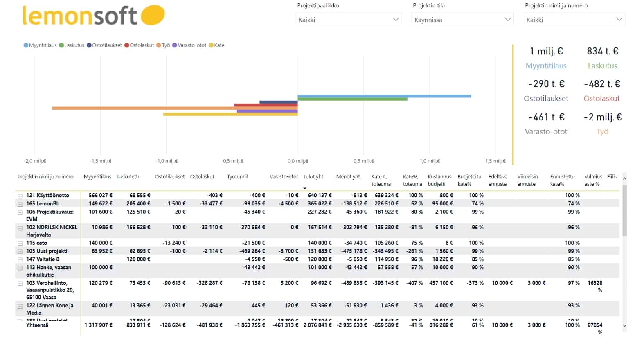644x345 pixels.
Task: Click the Laskutus legend marker
Action: [61, 45]
